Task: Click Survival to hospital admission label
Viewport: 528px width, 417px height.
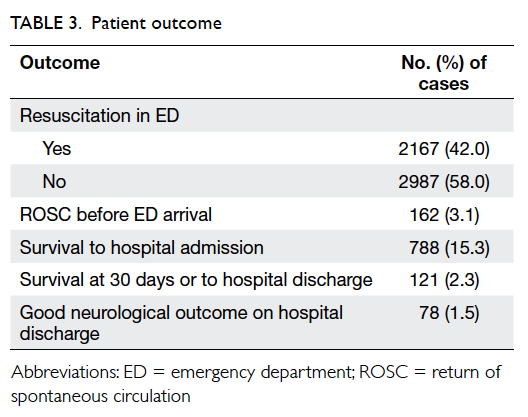Action: [142, 248]
